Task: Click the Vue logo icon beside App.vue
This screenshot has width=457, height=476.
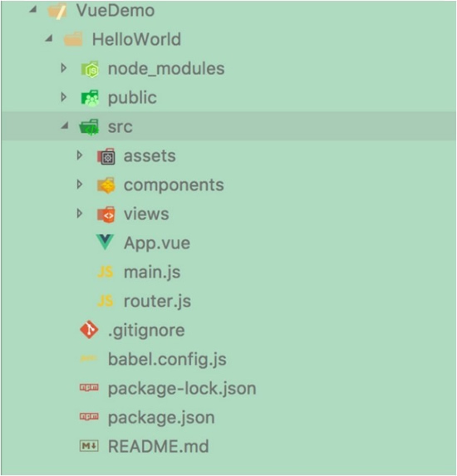Action: [x=105, y=243]
